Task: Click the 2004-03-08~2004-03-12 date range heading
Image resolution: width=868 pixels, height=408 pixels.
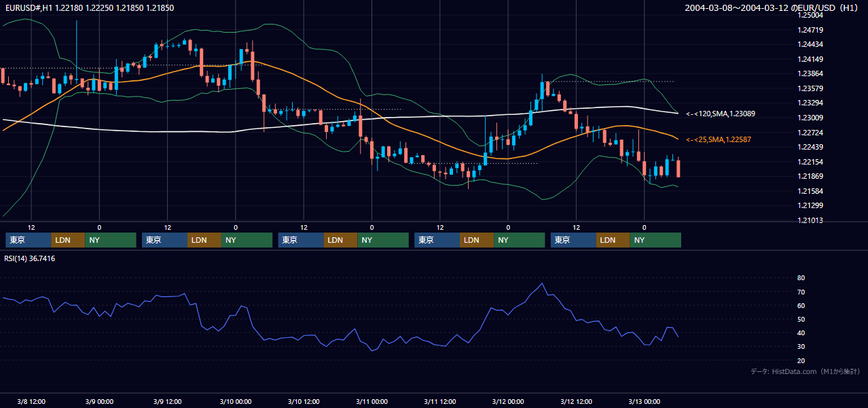Action: tap(772, 8)
